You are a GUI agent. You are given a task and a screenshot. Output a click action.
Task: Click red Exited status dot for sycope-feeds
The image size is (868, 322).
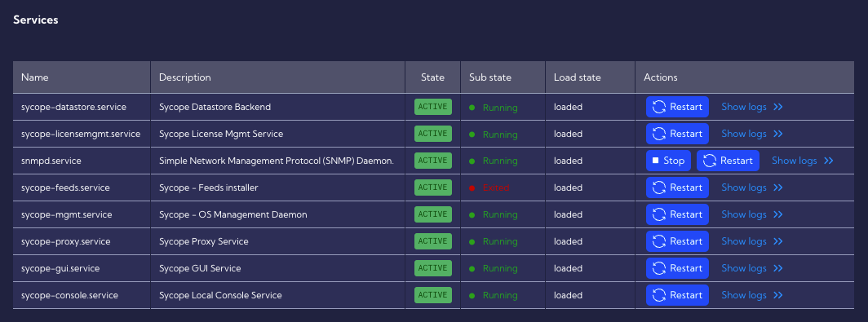(472, 188)
